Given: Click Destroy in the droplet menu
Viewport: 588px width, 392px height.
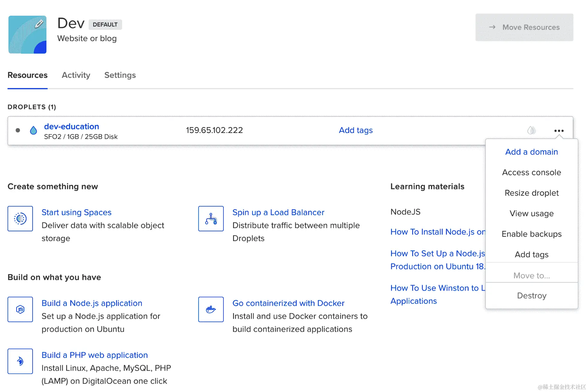Looking at the screenshot, I should click(531, 296).
